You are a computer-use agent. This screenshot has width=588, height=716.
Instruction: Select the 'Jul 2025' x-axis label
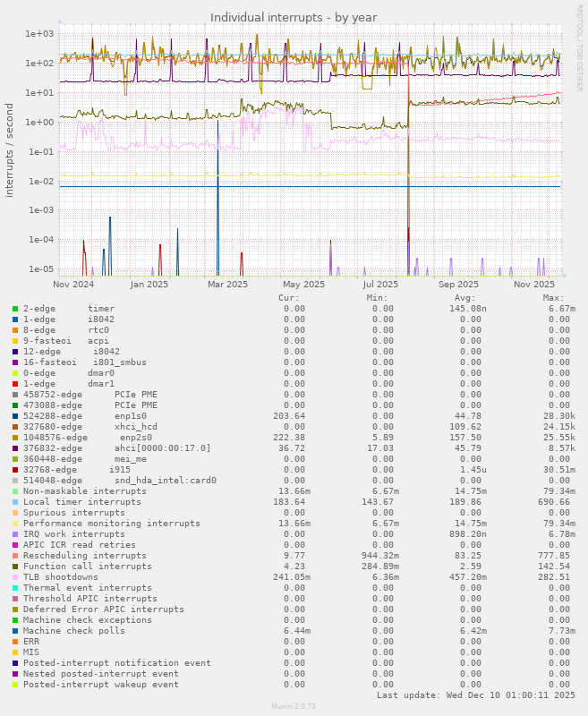coord(380,285)
